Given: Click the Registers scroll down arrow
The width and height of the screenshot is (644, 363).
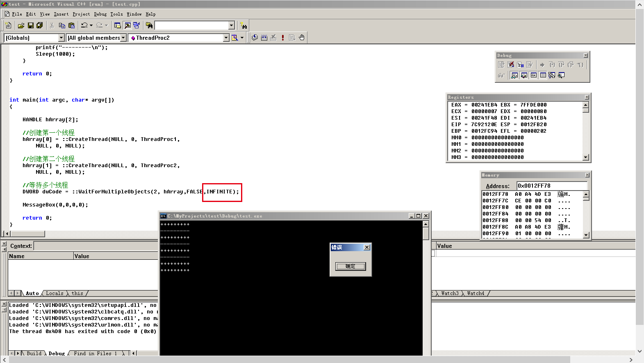Looking at the screenshot, I should pyautogui.click(x=586, y=157).
